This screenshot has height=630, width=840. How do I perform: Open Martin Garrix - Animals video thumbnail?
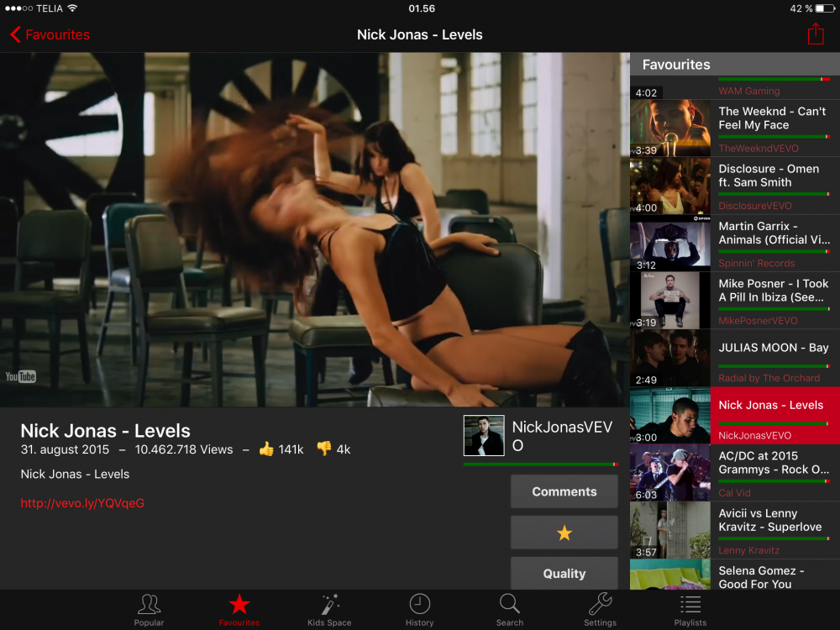pos(670,243)
